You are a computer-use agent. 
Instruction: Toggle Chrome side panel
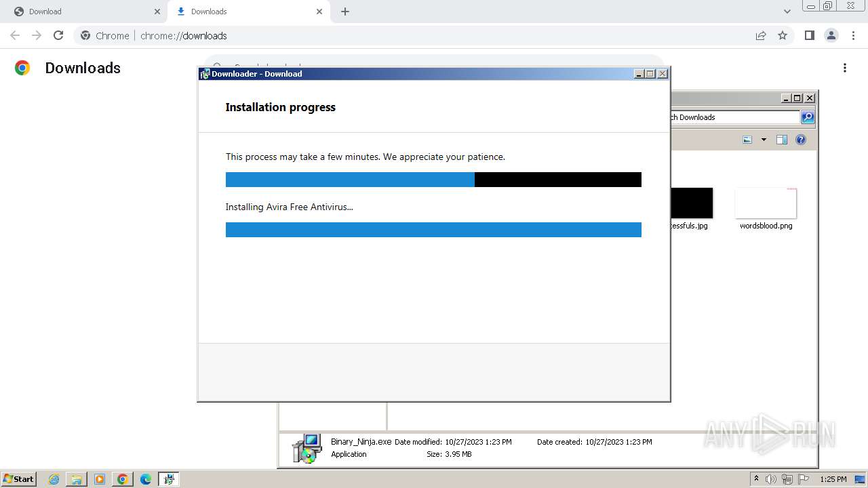[x=809, y=35]
